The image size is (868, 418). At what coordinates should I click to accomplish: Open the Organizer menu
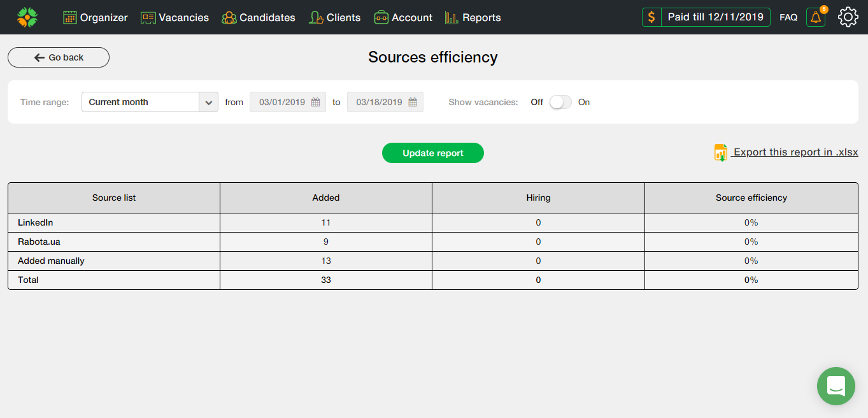[x=96, y=18]
